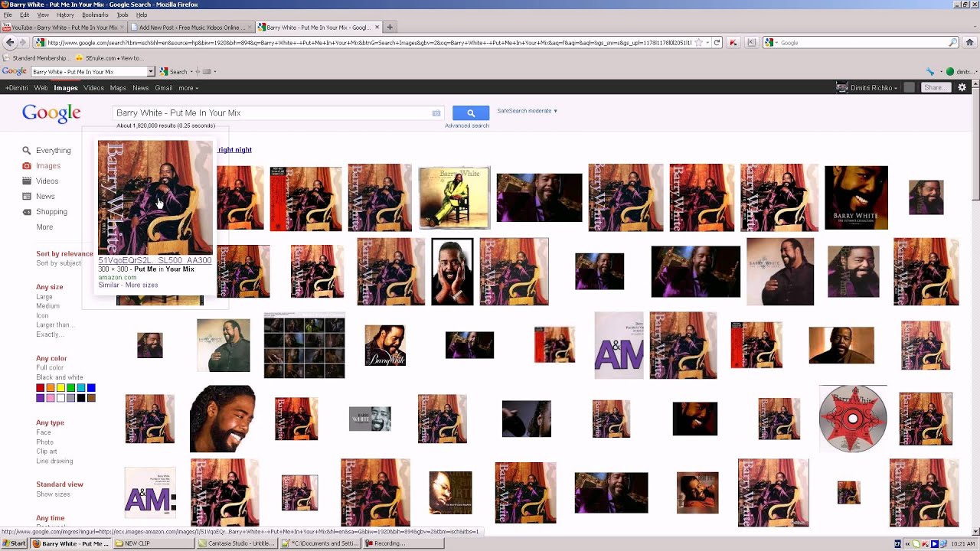Open Dimitri Richko account dropdown
Viewport: 980px width, 551px height.
coord(874,88)
